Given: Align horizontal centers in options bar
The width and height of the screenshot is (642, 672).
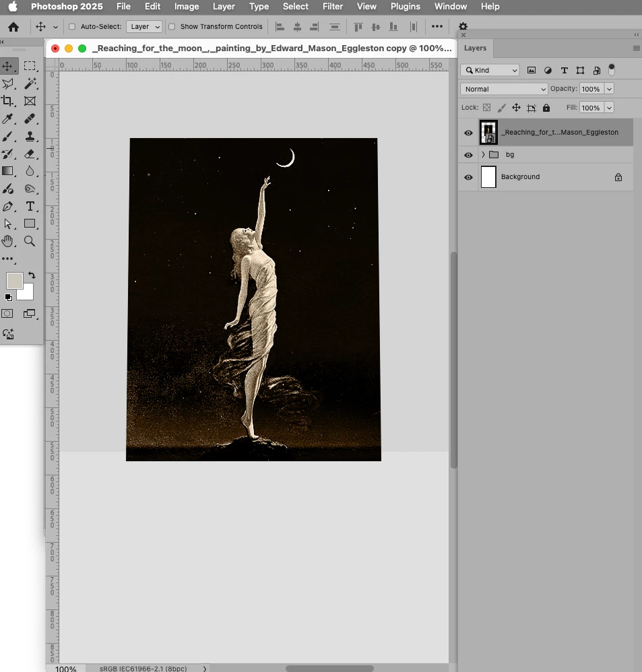Looking at the screenshot, I should tap(297, 27).
